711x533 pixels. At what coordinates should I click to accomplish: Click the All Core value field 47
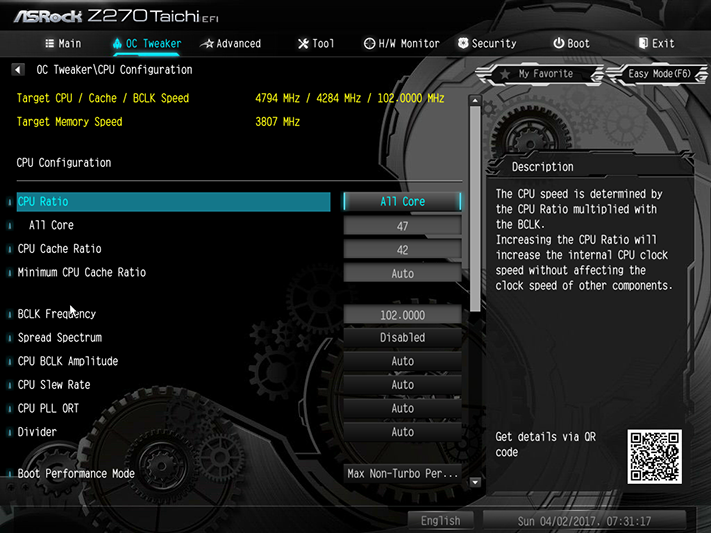click(x=402, y=225)
